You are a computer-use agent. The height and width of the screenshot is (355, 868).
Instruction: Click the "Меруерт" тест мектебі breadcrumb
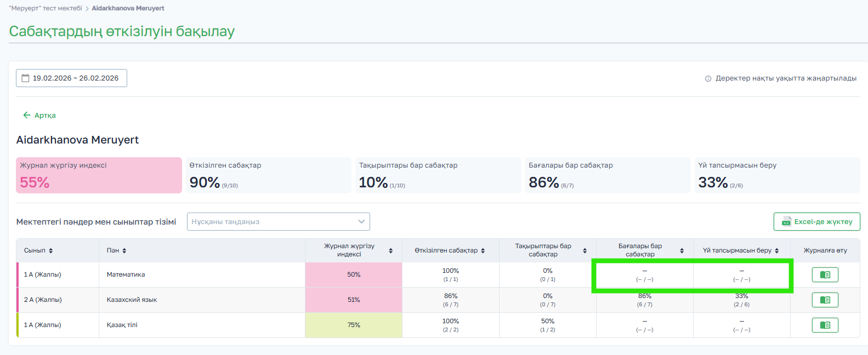click(46, 8)
